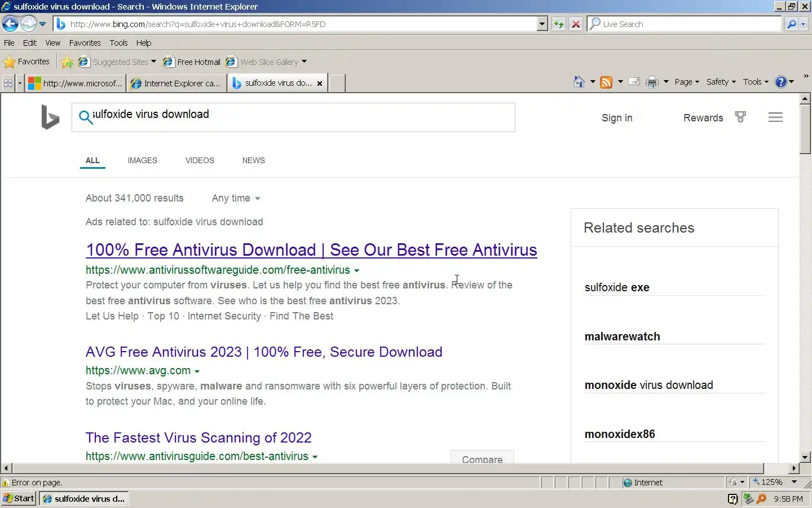Click the Windows Start button
This screenshot has height=508, width=812.
[19, 498]
